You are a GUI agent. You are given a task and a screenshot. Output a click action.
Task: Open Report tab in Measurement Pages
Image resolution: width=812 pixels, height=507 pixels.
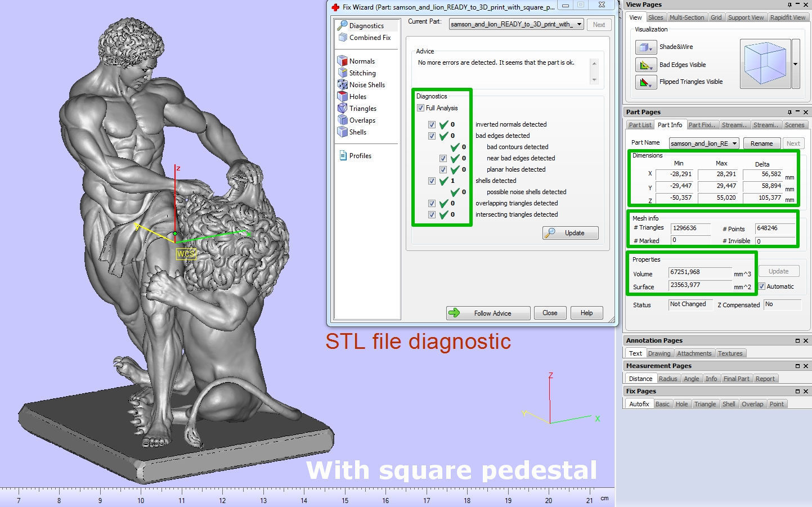click(x=765, y=379)
